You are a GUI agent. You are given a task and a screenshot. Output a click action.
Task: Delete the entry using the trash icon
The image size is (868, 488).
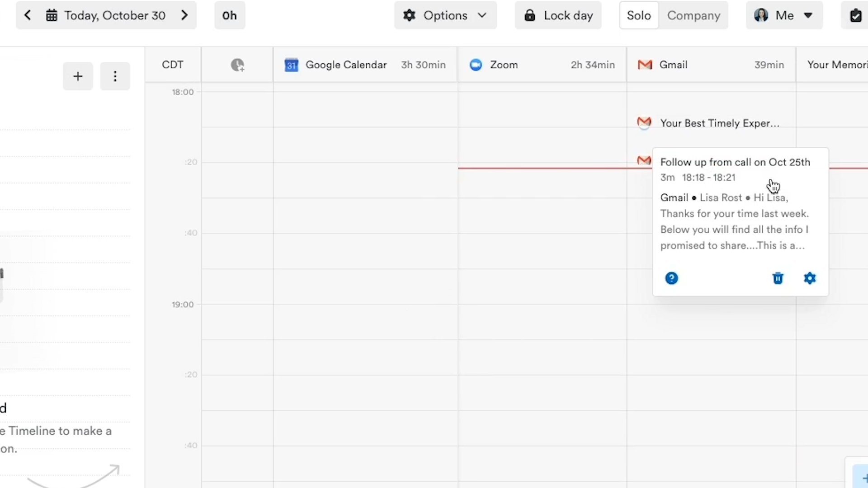(x=778, y=278)
